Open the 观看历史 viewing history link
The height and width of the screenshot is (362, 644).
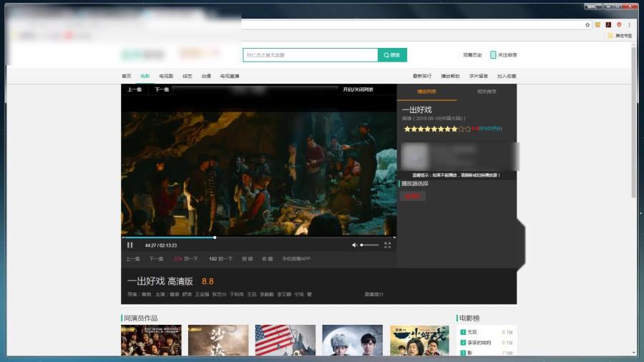(472, 55)
